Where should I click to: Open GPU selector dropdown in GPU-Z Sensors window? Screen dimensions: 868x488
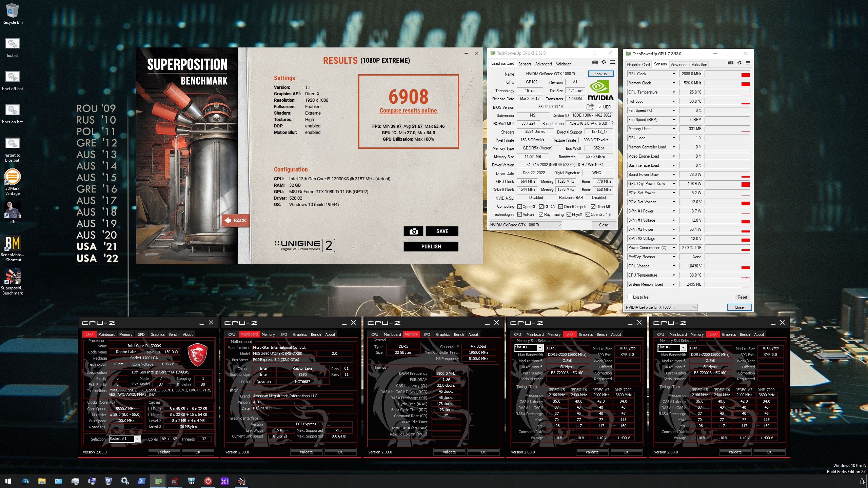point(661,307)
